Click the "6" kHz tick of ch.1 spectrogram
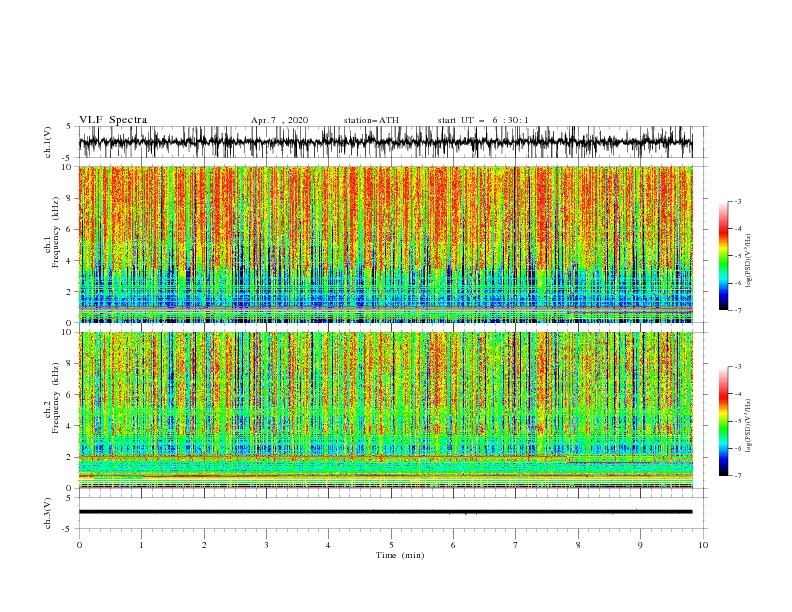 tap(70, 229)
